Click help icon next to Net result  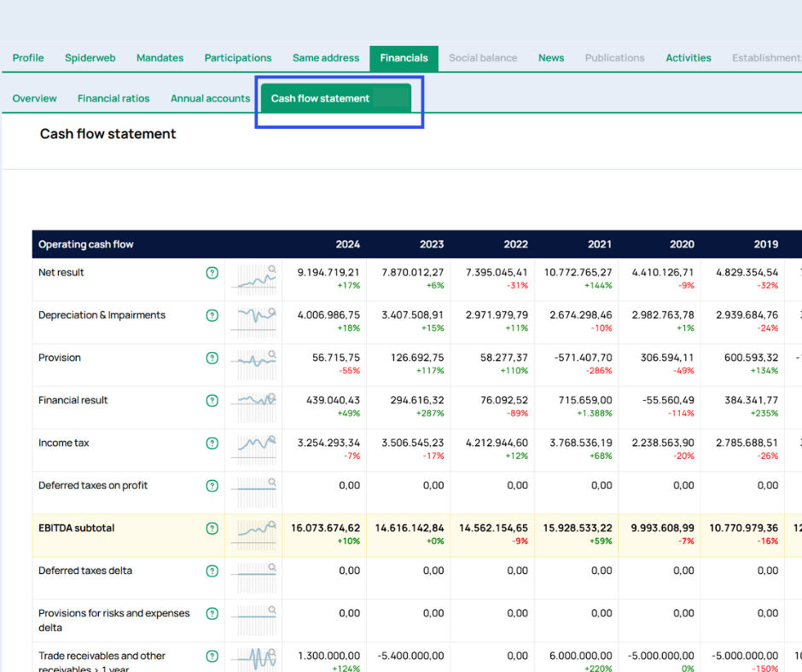tap(212, 273)
